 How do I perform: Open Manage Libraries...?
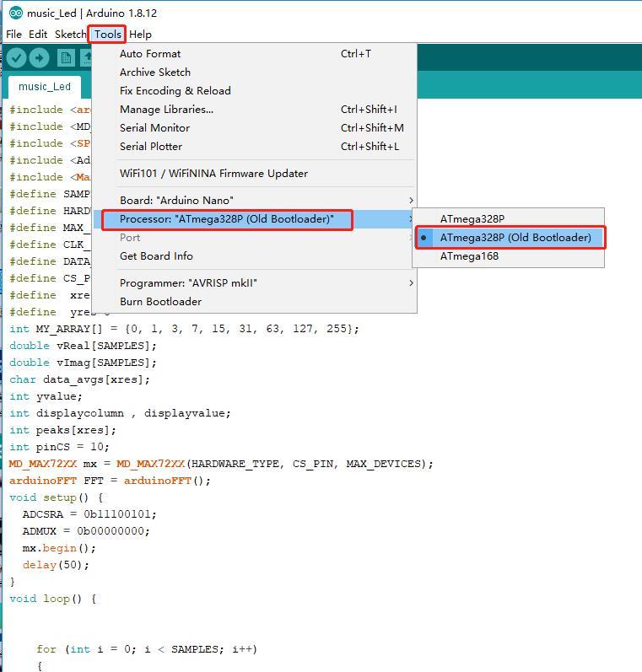(254, 110)
